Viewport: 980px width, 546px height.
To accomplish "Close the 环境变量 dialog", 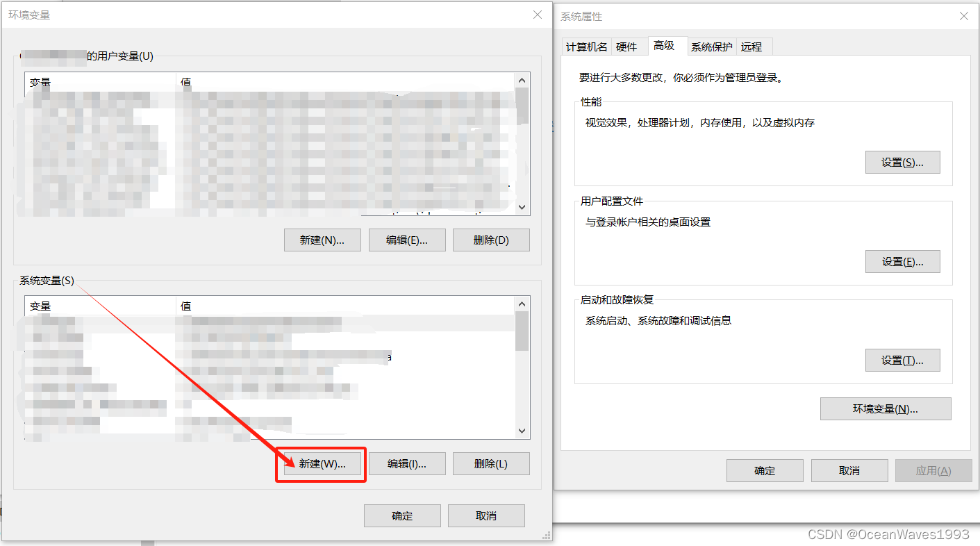I will click(538, 15).
